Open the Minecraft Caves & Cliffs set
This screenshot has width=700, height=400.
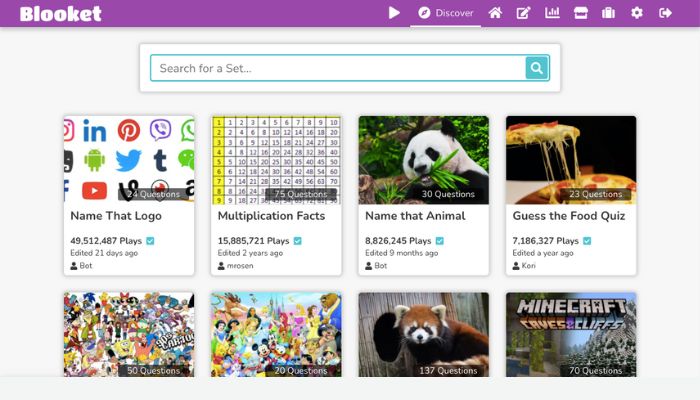pyautogui.click(x=571, y=335)
